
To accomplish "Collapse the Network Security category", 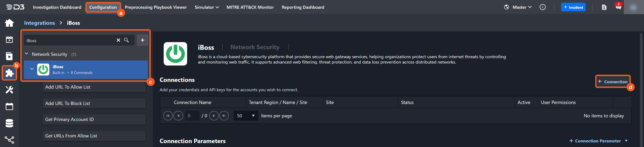I will click(x=27, y=54).
